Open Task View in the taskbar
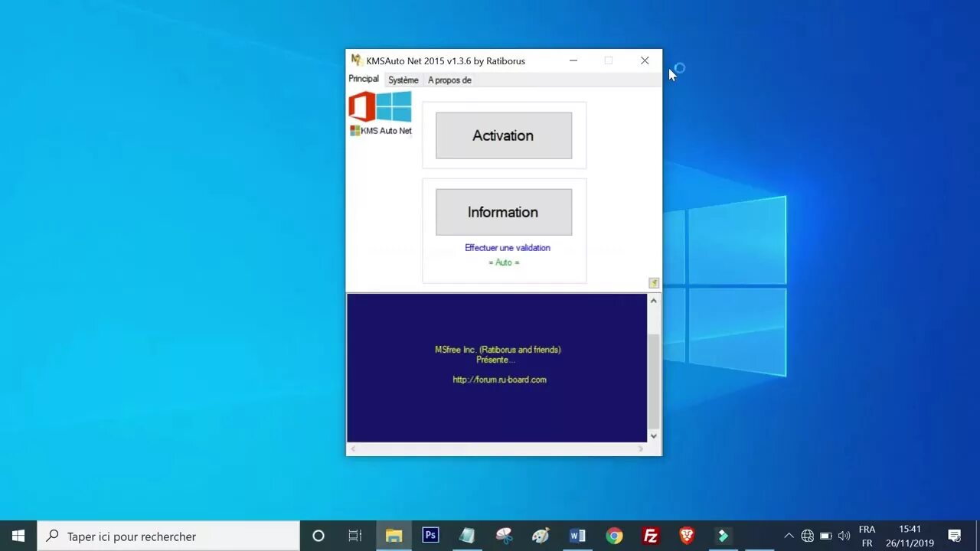 (x=355, y=536)
